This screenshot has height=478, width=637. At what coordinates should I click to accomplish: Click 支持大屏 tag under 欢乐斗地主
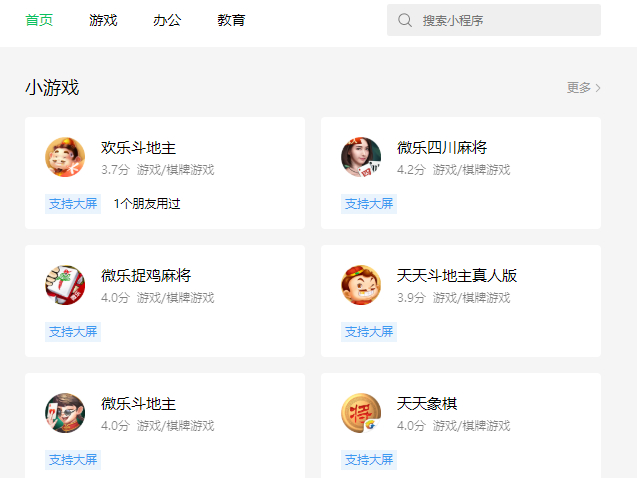click(73, 203)
